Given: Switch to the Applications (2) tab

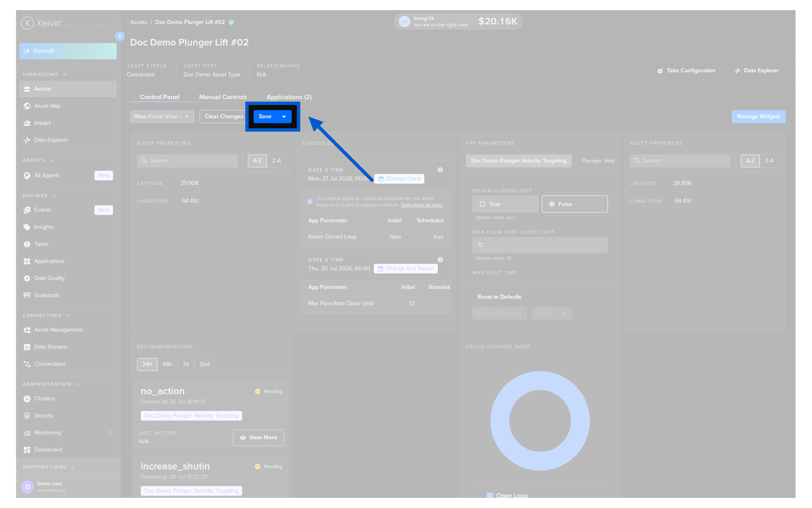Looking at the screenshot, I should (x=289, y=97).
